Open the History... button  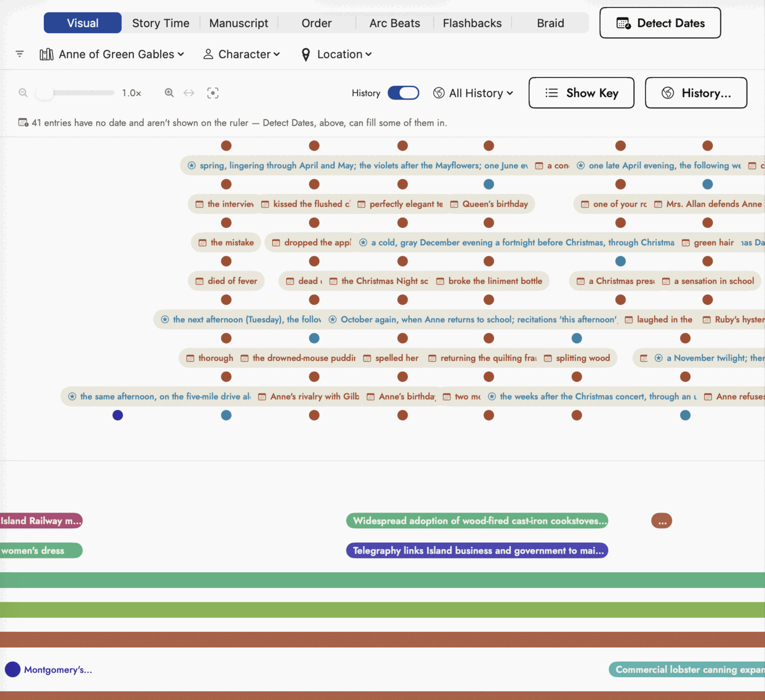point(696,93)
